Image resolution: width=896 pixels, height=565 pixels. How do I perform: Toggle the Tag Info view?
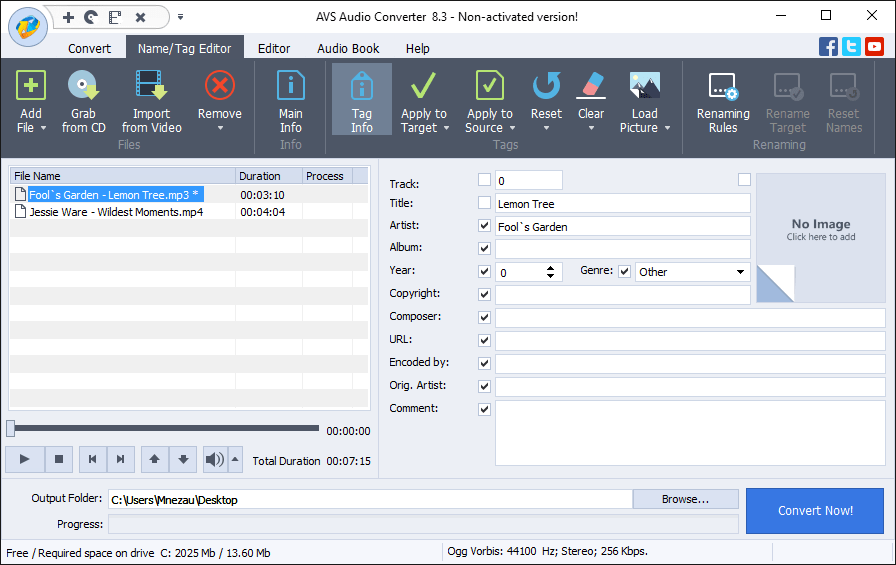[x=362, y=99]
